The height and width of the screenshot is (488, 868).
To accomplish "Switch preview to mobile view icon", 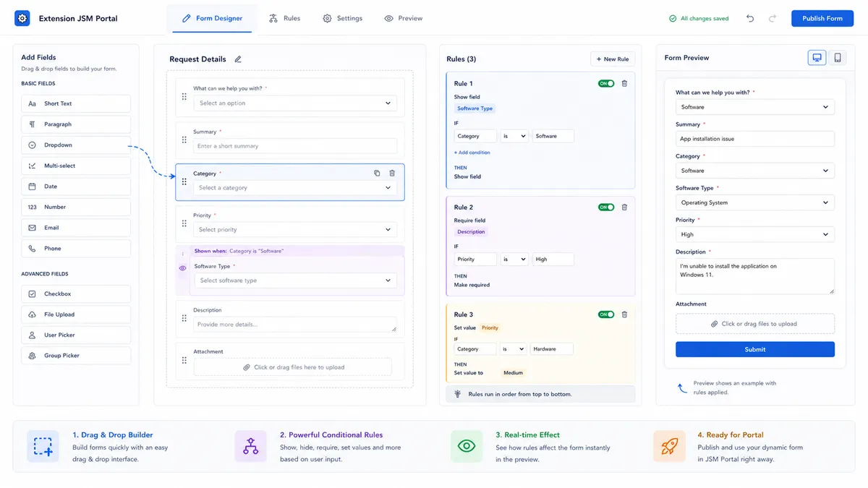I will [838, 58].
